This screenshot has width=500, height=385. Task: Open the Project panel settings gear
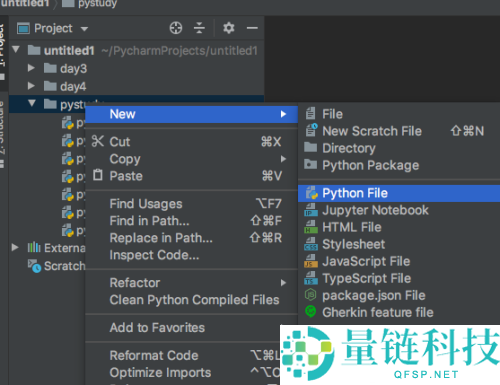click(x=229, y=28)
